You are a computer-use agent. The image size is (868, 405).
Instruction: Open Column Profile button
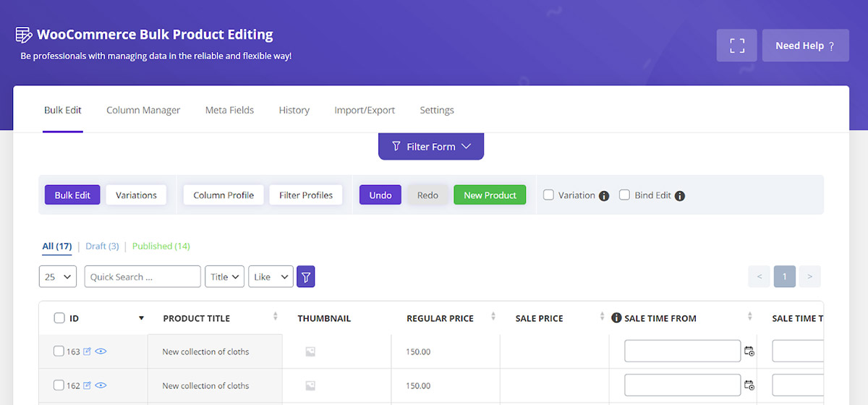tap(224, 195)
